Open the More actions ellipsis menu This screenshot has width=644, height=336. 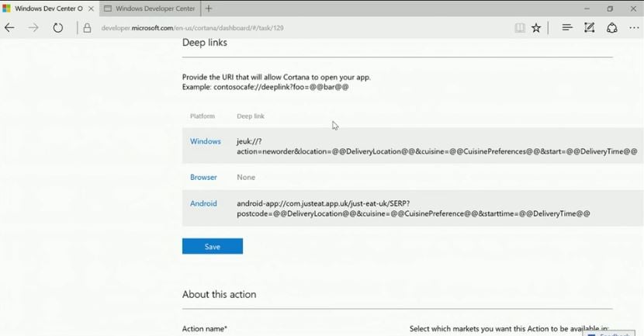634,28
